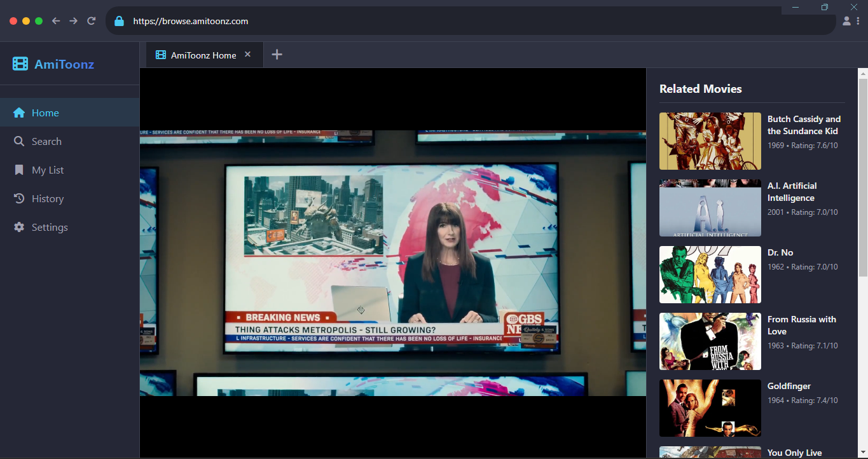Viewport: 868px width, 459px height.
Task: Click the yellow minimize dot
Action: [26, 21]
